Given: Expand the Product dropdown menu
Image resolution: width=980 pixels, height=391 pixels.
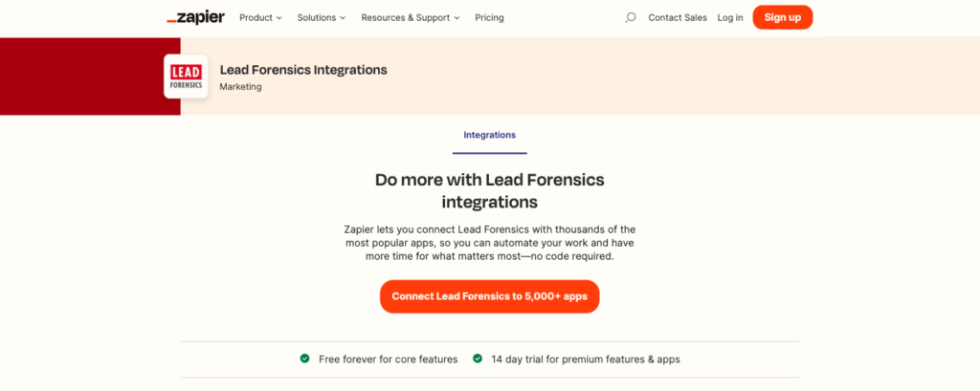Looking at the screenshot, I should 260,17.
